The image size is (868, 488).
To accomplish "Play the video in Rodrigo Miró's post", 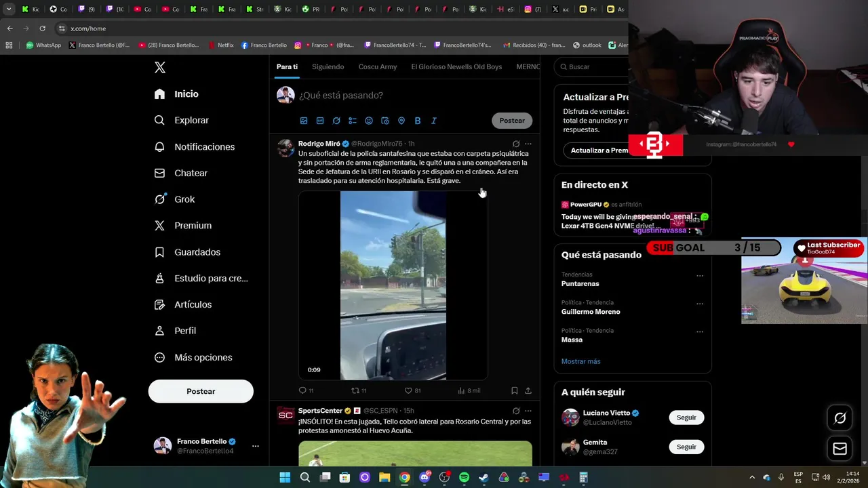I will (393, 285).
